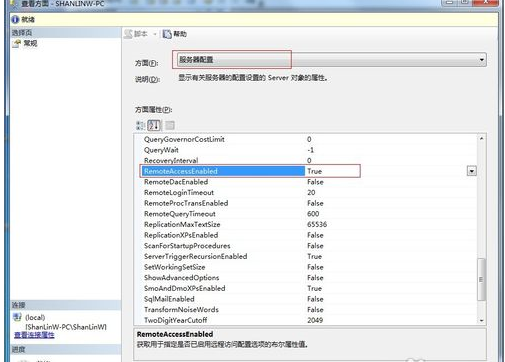This screenshot has width=505, height=362.
Task: Click the Facet dropdown arrow
Action: pyautogui.click(x=481, y=60)
